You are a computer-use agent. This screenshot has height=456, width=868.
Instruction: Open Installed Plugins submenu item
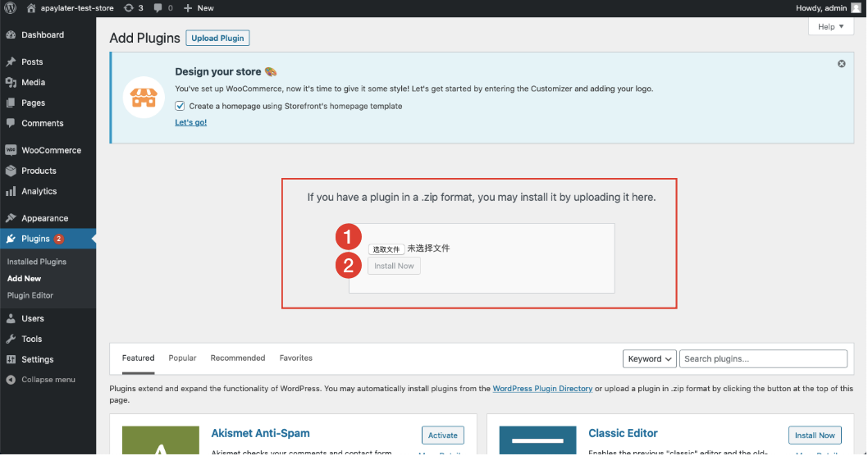(37, 261)
